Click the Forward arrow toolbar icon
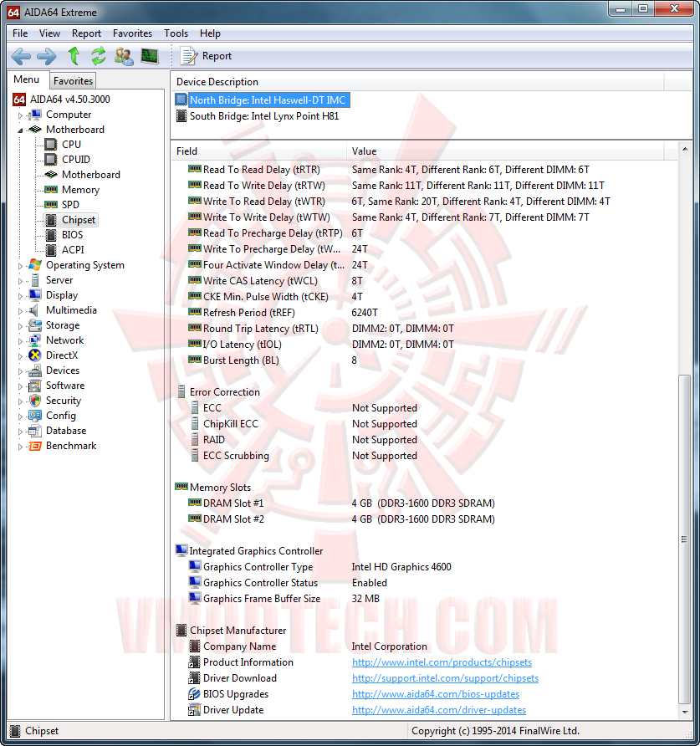 click(47, 56)
